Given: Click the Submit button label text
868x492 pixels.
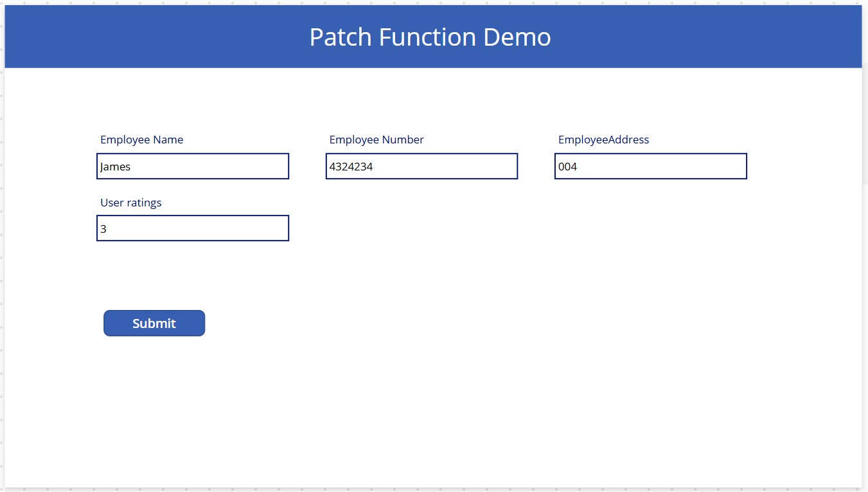Looking at the screenshot, I should click(154, 323).
